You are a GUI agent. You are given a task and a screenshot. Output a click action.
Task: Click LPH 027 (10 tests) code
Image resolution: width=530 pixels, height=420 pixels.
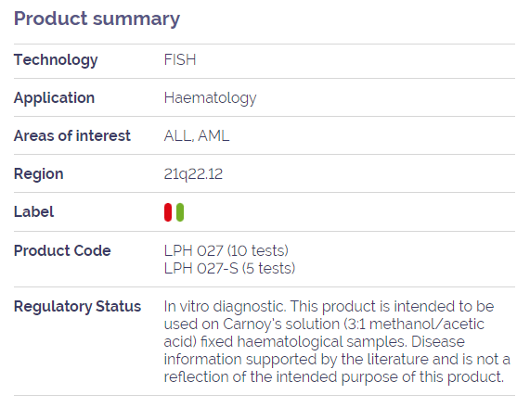pos(226,251)
